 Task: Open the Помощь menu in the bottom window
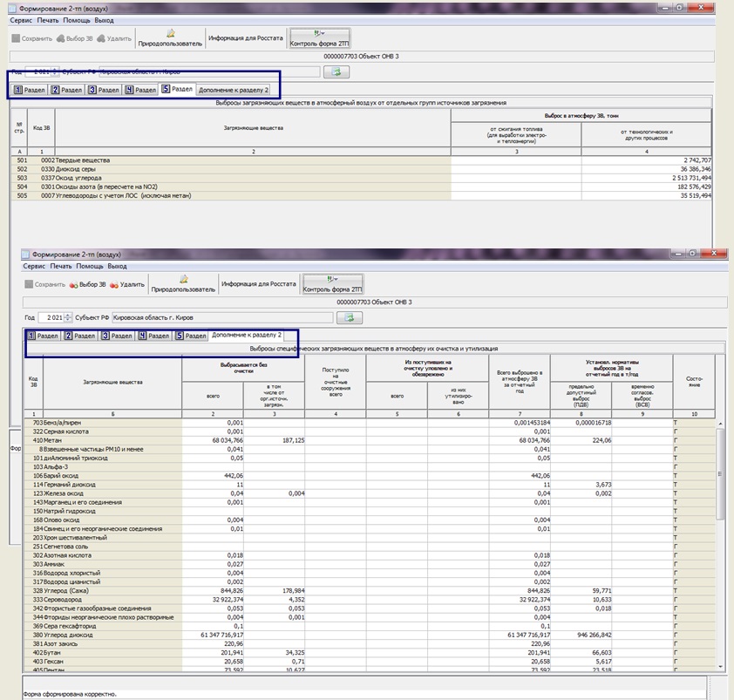(x=89, y=266)
